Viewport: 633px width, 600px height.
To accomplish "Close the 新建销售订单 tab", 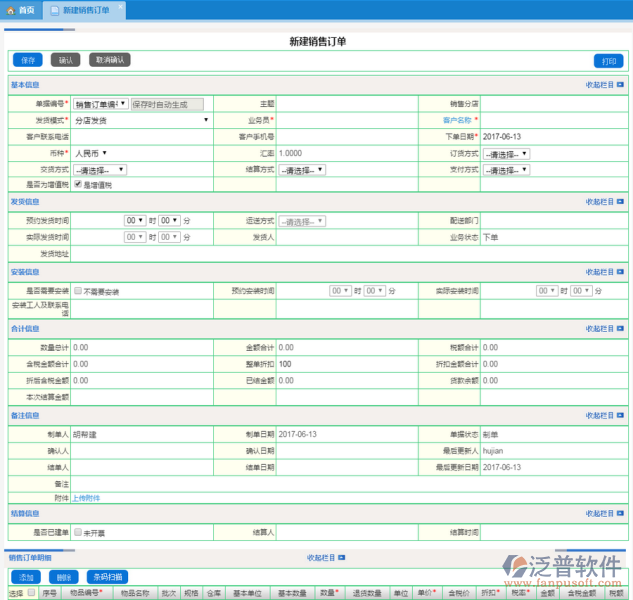I will (120, 7).
